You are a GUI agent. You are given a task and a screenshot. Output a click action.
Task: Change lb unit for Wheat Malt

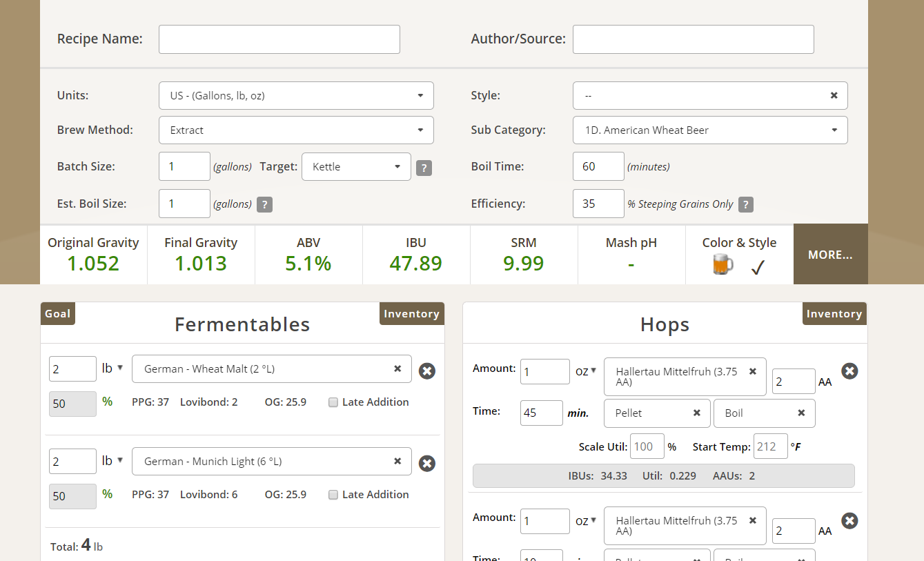tap(112, 368)
